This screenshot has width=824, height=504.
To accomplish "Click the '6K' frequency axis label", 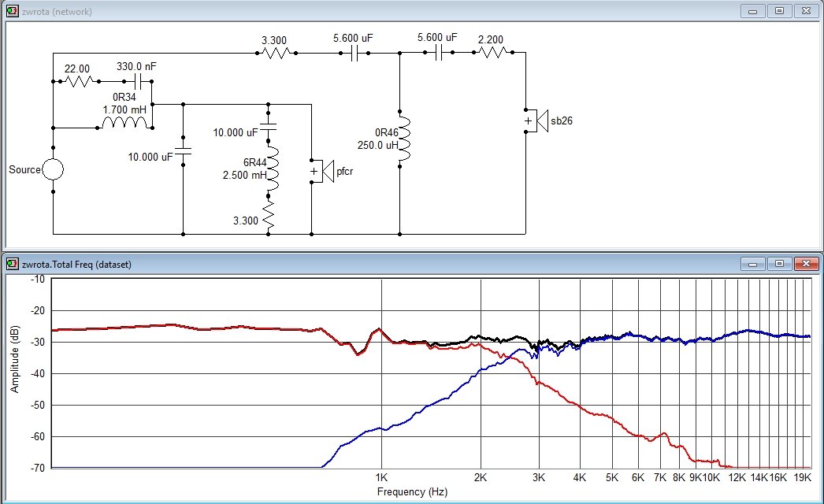I will (638, 478).
